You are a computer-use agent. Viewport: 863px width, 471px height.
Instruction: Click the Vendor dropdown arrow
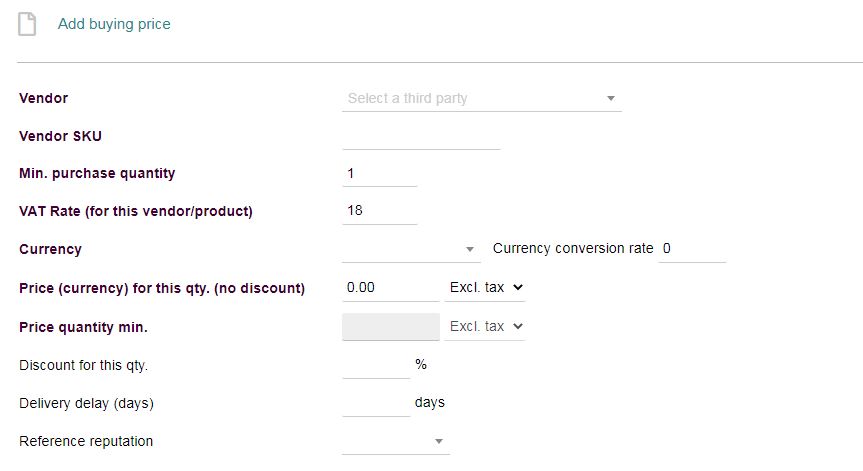pos(610,99)
